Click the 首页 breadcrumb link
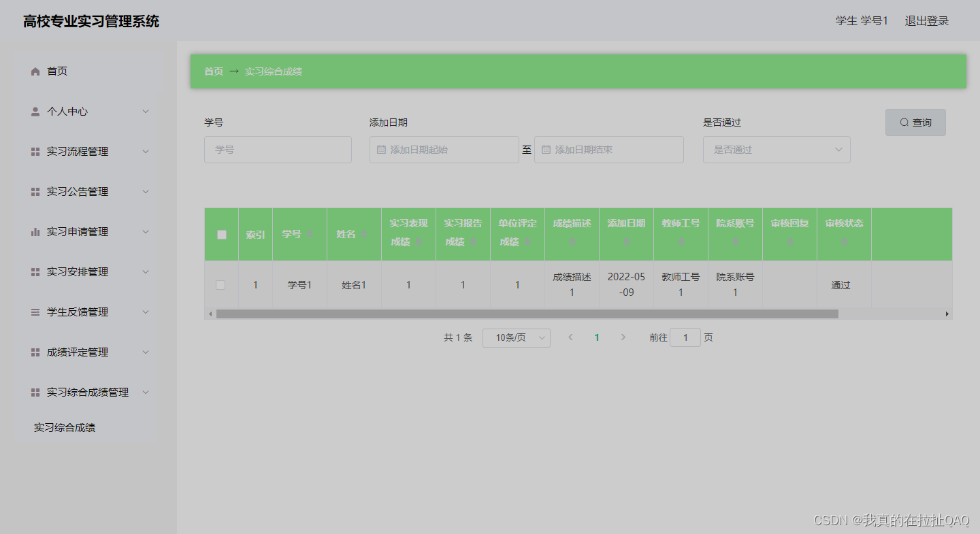The width and height of the screenshot is (980, 534). coord(213,71)
